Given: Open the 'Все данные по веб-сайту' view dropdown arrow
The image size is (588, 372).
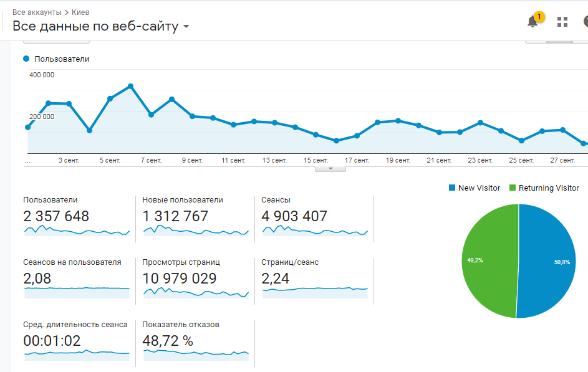Looking at the screenshot, I should 186,27.
